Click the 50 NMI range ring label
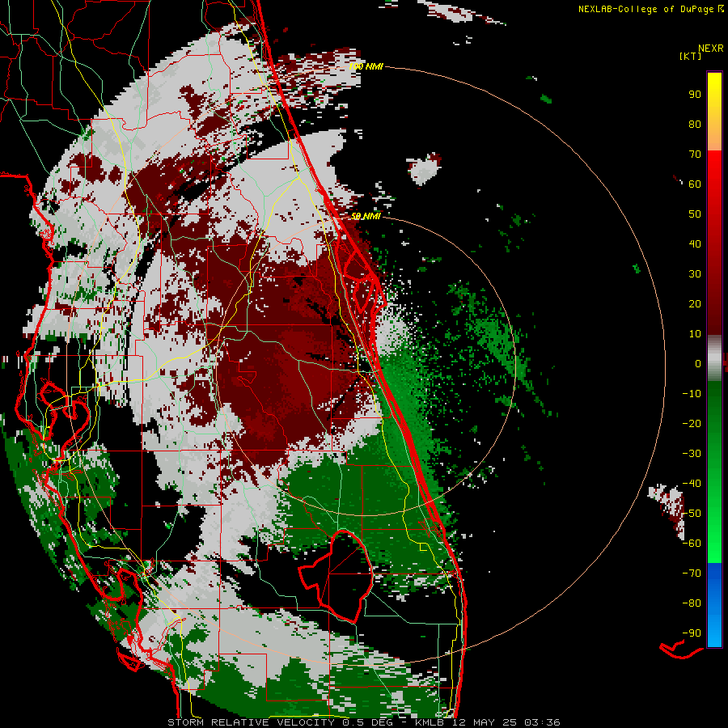Screen dimensions: 728x728 [366, 216]
